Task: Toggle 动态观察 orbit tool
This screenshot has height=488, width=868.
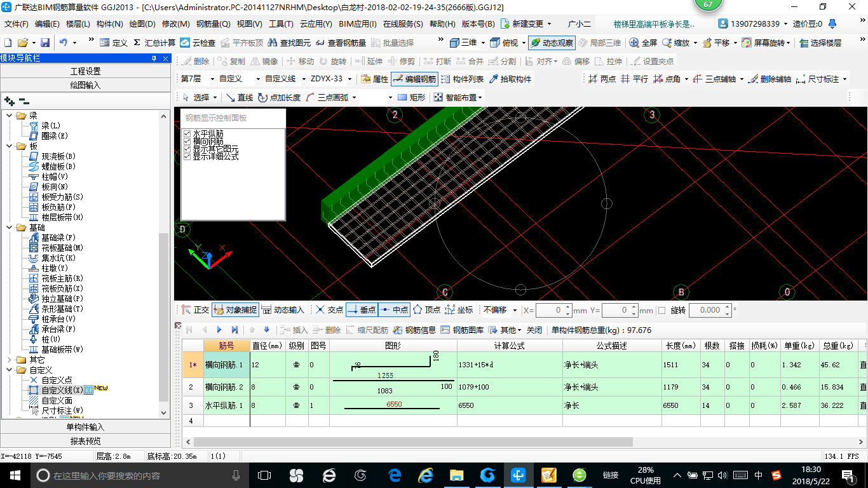Action: click(551, 43)
